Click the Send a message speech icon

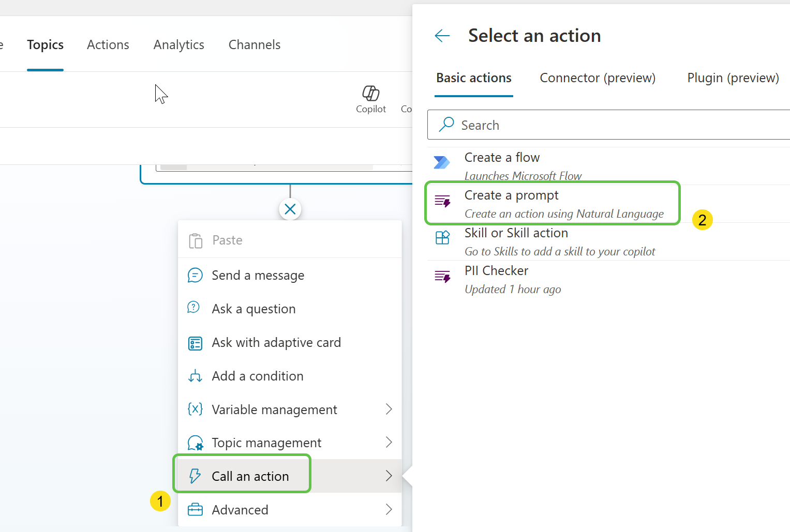tap(195, 276)
